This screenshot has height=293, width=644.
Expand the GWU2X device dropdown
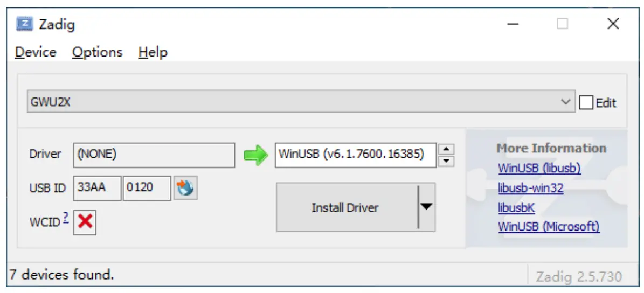[566, 102]
